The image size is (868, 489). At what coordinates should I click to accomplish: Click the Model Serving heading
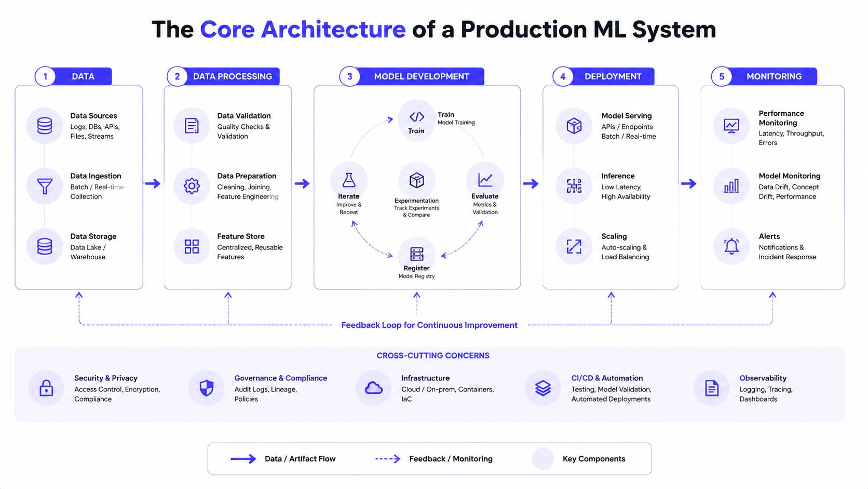626,116
